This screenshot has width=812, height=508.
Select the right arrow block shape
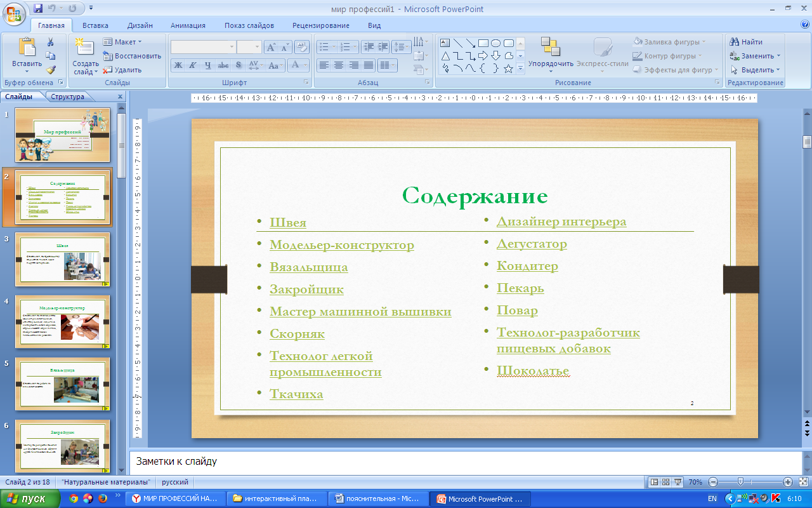[x=483, y=56]
